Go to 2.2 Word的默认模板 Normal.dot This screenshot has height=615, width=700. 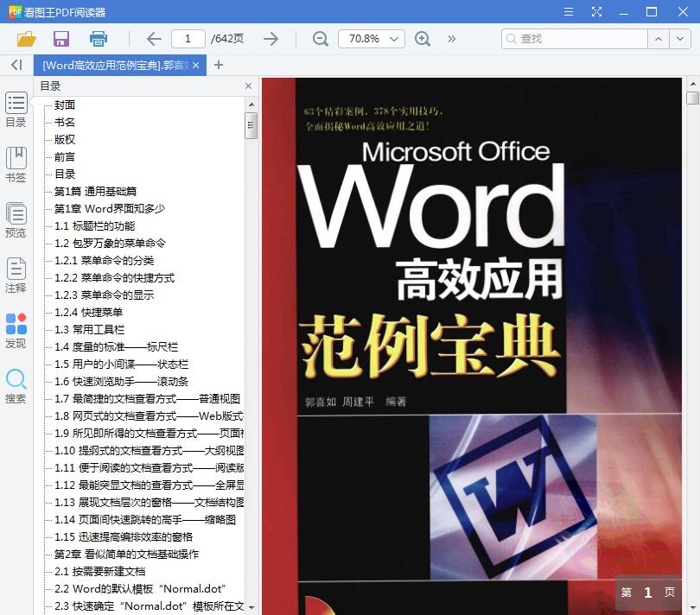pos(140,589)
